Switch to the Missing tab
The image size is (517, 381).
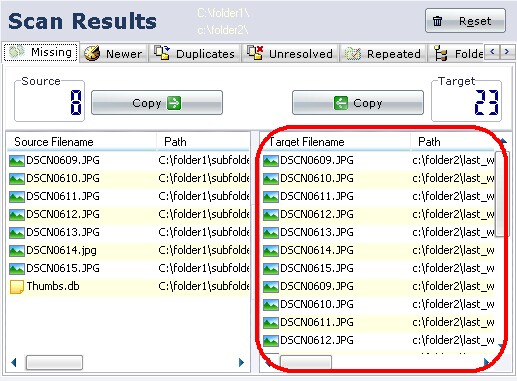(41, 52)
